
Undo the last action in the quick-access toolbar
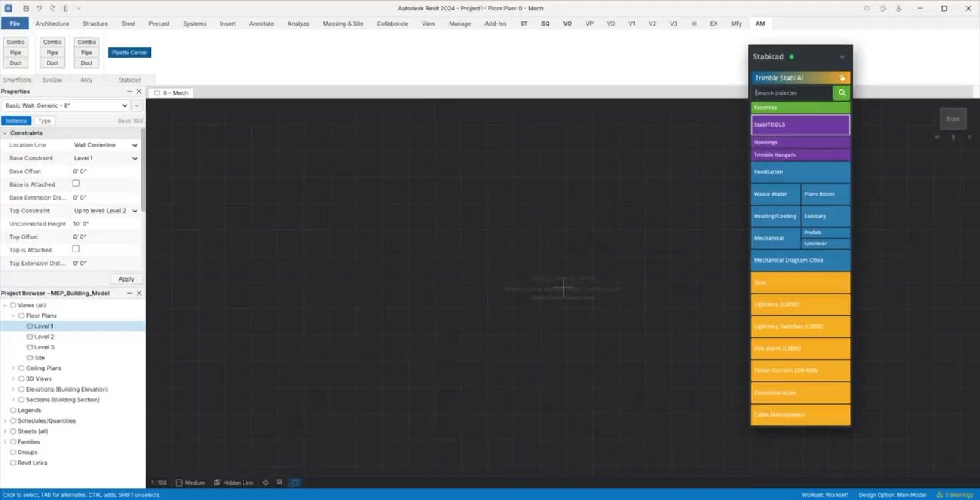point(39,9)
